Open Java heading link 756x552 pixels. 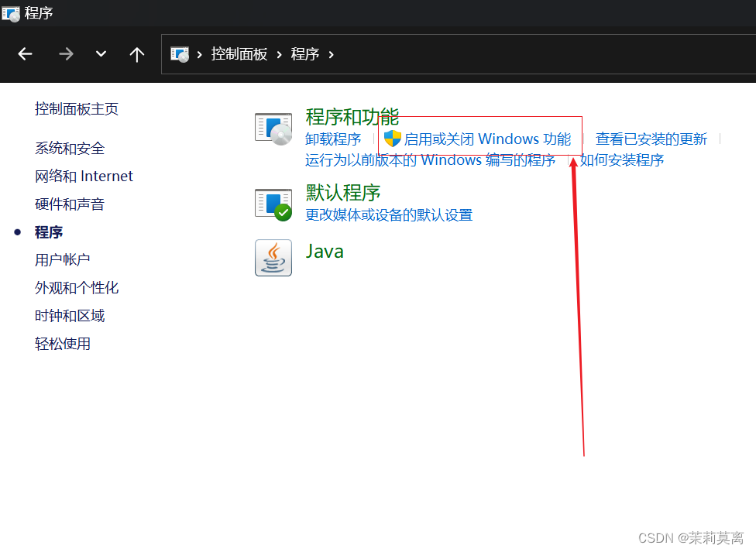point(325,252)
